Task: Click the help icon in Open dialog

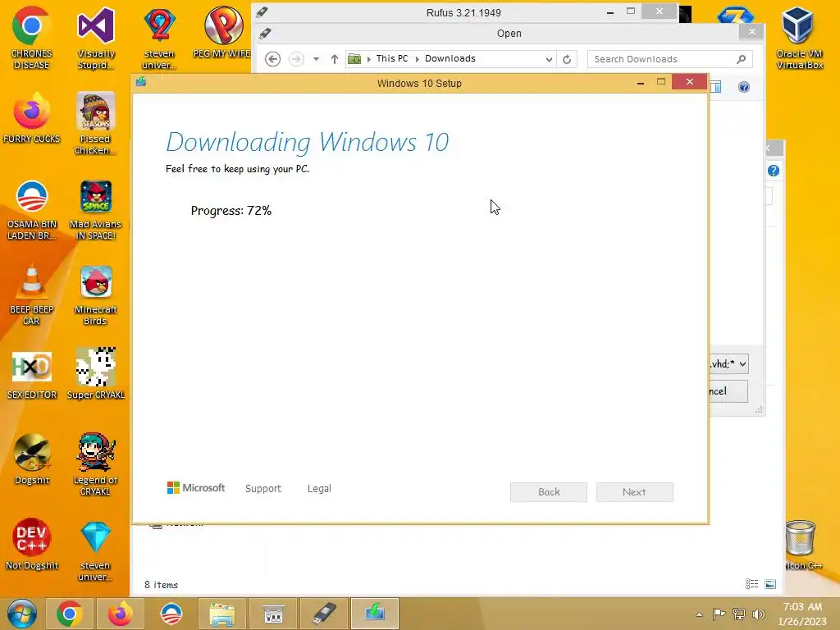Action: click(743, 87)
